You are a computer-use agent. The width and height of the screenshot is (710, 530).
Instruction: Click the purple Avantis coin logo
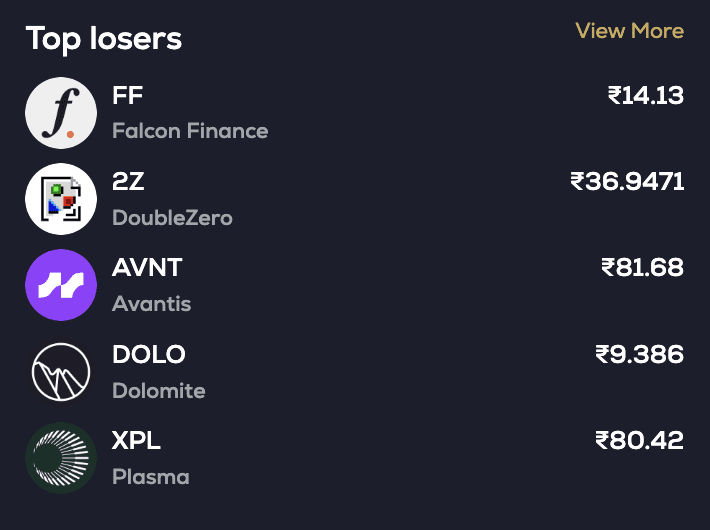coord(61,285)
